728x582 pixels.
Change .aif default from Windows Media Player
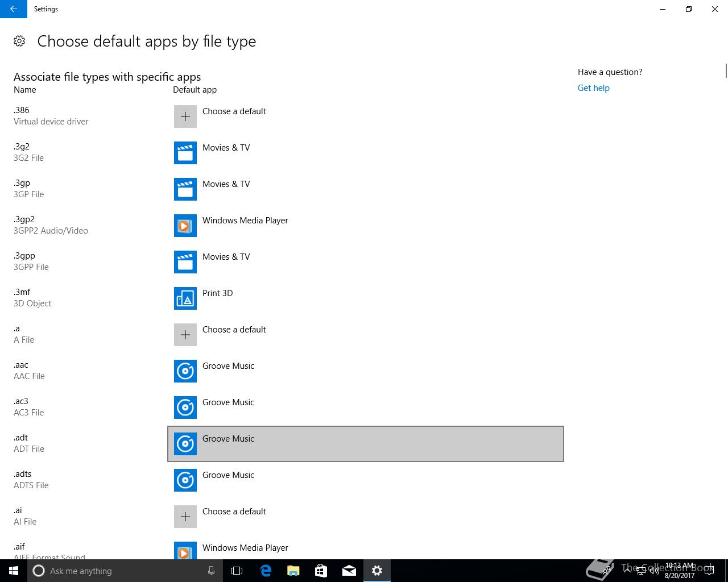point(366,548)
